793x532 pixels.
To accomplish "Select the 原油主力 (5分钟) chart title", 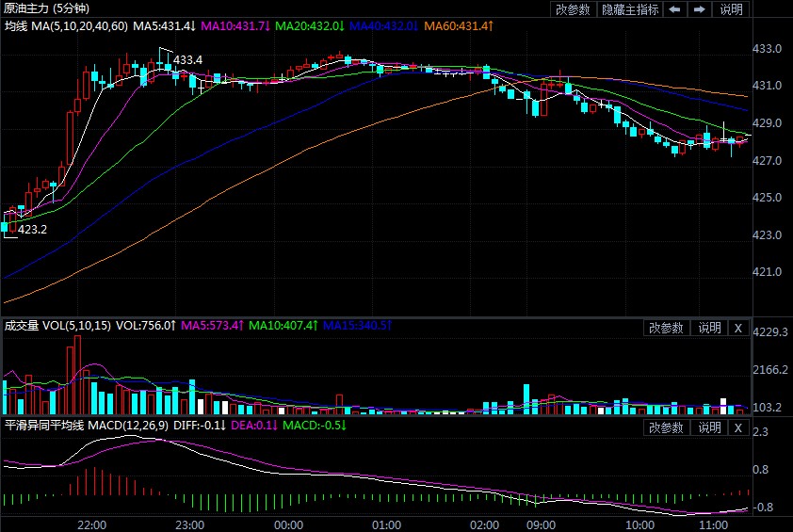I will point(47,8).
